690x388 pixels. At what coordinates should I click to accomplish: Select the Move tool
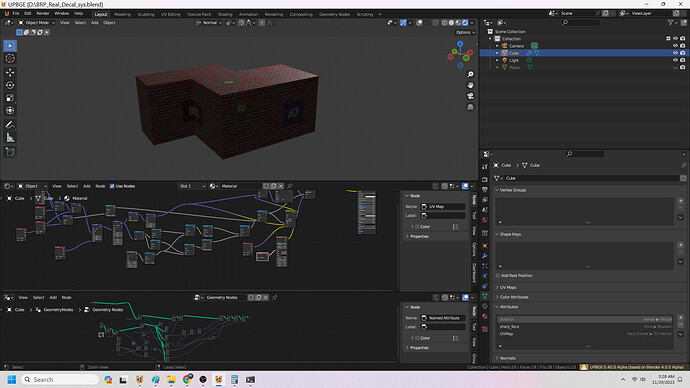(10, 72)
